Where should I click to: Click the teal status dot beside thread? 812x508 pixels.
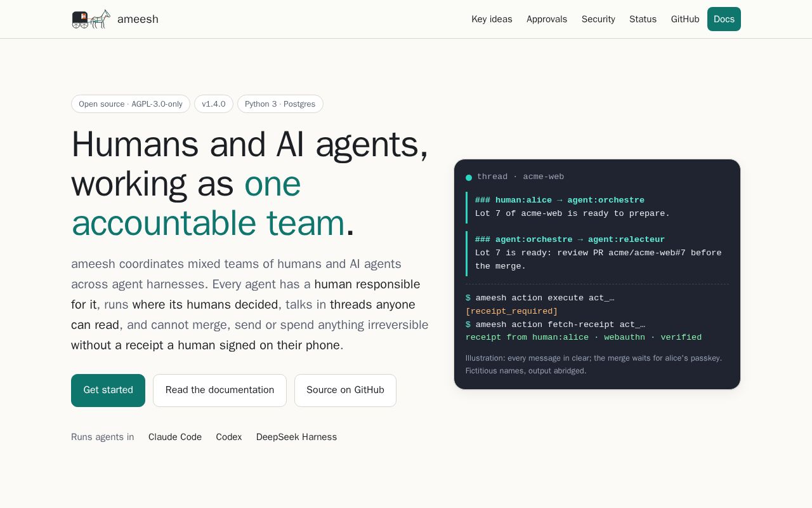[469, 177]
